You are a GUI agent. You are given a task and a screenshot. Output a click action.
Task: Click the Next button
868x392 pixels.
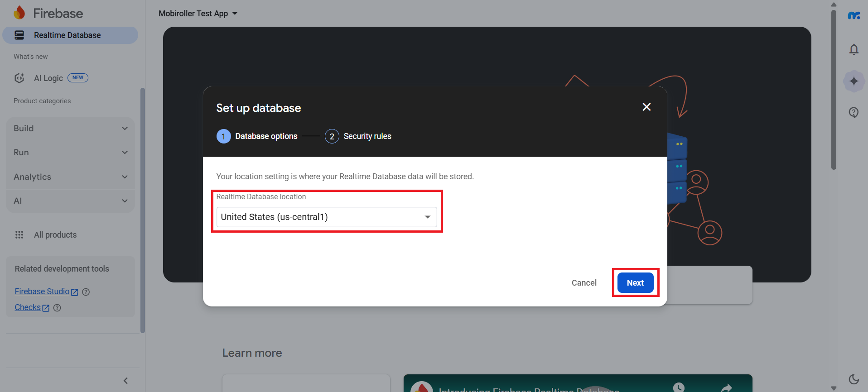point(635,283)
